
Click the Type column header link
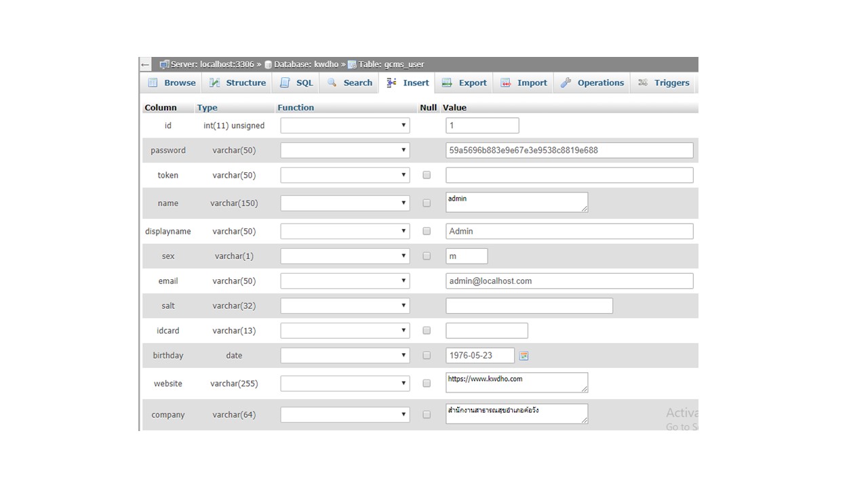coord(207,108)
